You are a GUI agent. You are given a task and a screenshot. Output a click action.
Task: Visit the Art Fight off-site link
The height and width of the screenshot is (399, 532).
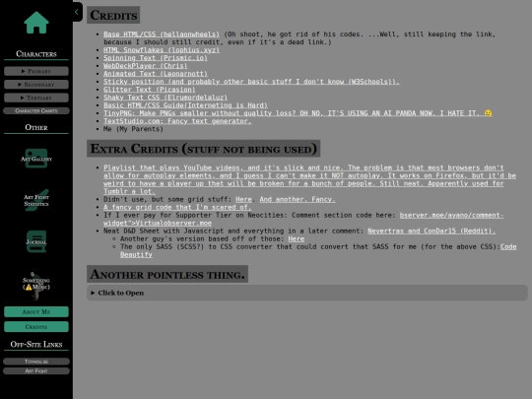tap(36, 370)
